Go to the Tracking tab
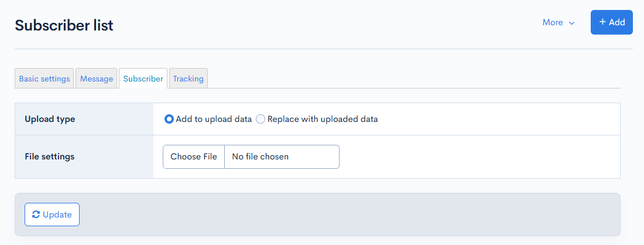The width and height of the screenshot is (644, 245). click(x=188, y=79)
